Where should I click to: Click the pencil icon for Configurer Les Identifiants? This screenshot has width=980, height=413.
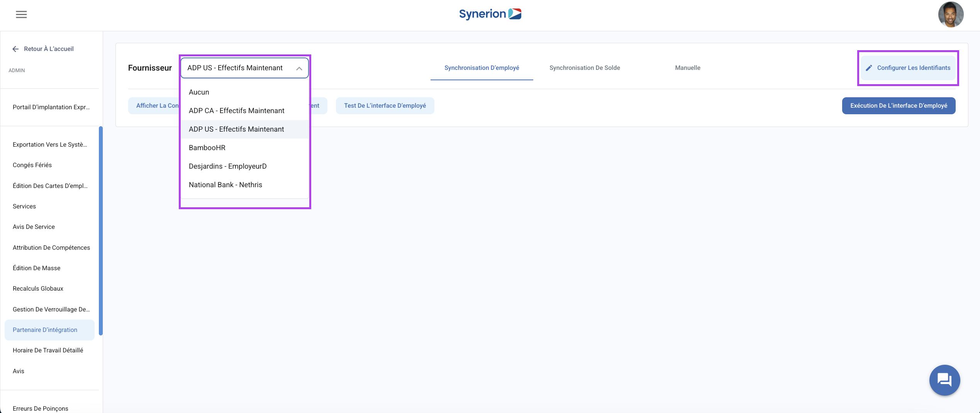869,68
